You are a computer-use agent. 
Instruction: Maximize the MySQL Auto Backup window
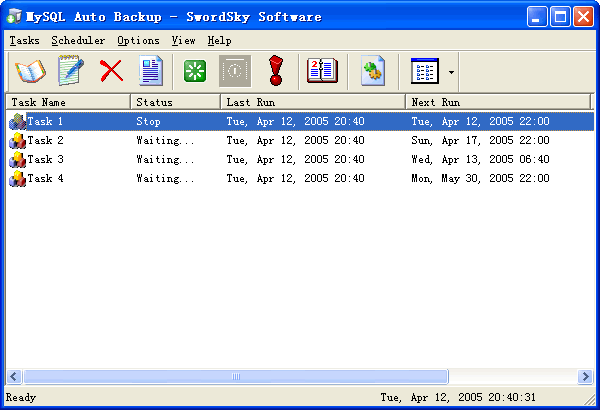tap(560, 16)
